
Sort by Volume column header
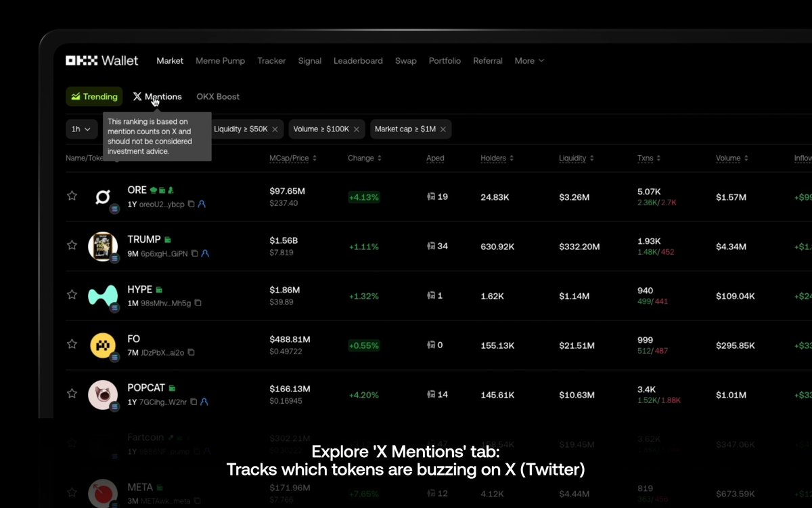click(x=732, y=158)
